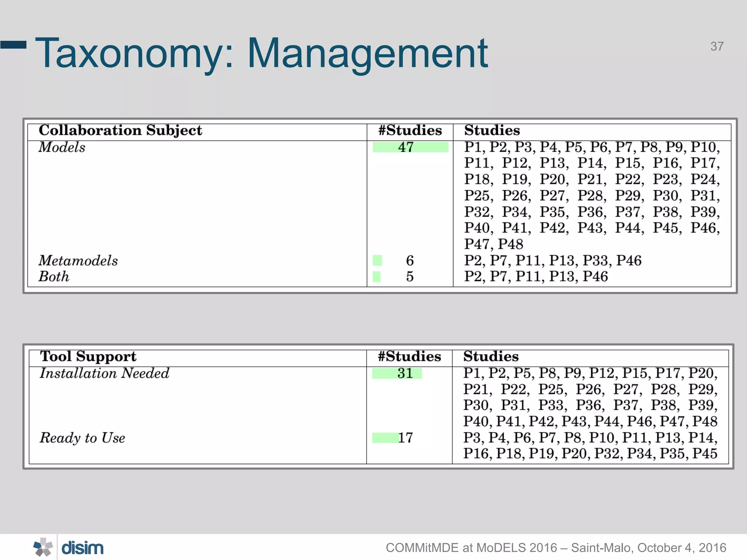Click the slide number 37
This screenshot has width=747, height=560.
pyautogui.click(x=717, y=46)
